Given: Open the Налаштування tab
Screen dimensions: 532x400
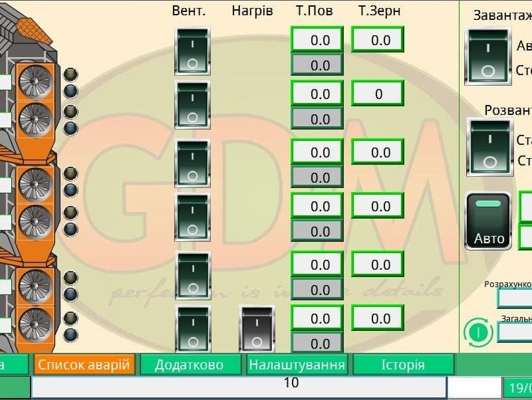Looking at the screenshot, I should pyautogui.click(x=297, y=364).
